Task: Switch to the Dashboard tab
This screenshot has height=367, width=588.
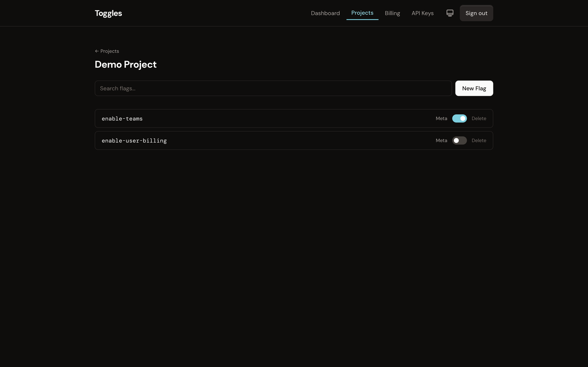Action: click(x=325, y=13)
